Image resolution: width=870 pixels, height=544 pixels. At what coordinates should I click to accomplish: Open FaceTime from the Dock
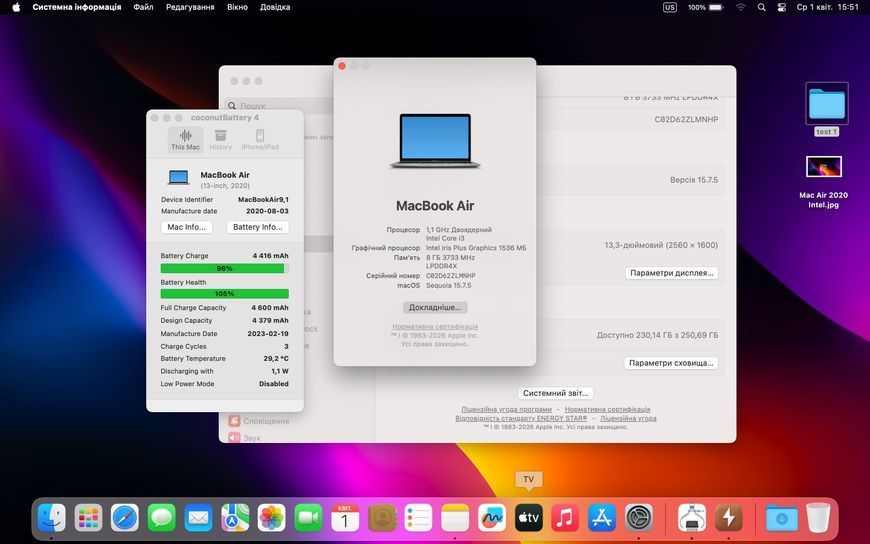pyautogui.click(x=308, y=517)
